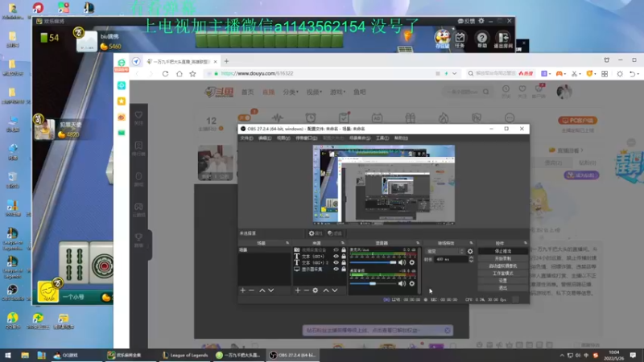Open the OBS 编辑 Edit menu

[x=265, y=138]
